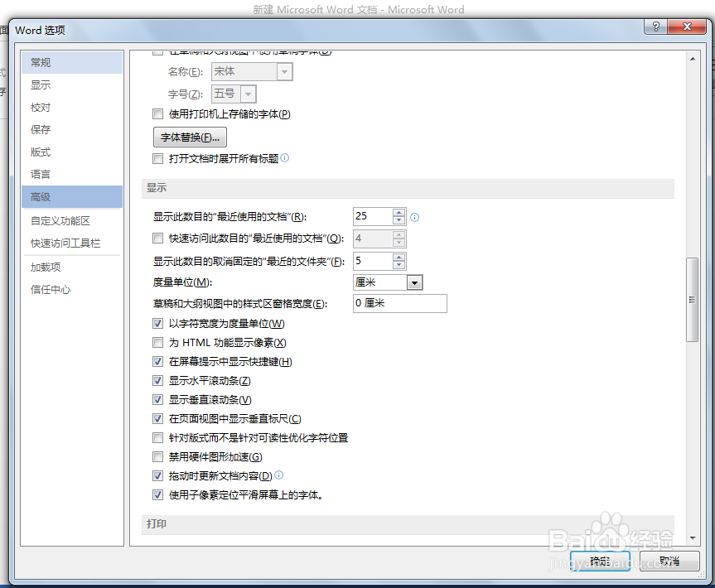
Task: Open 自定义功能区 category
Action: [72, 221]
